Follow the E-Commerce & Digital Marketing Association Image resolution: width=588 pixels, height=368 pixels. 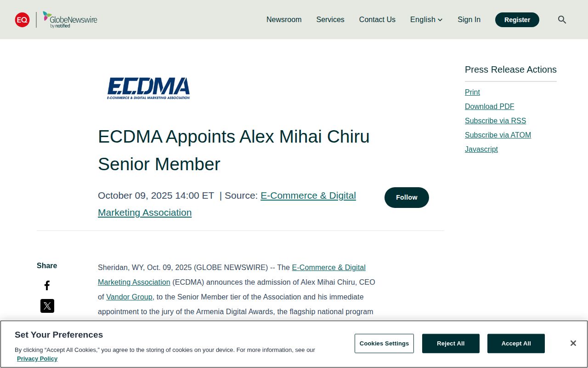[x=406, y=197]
